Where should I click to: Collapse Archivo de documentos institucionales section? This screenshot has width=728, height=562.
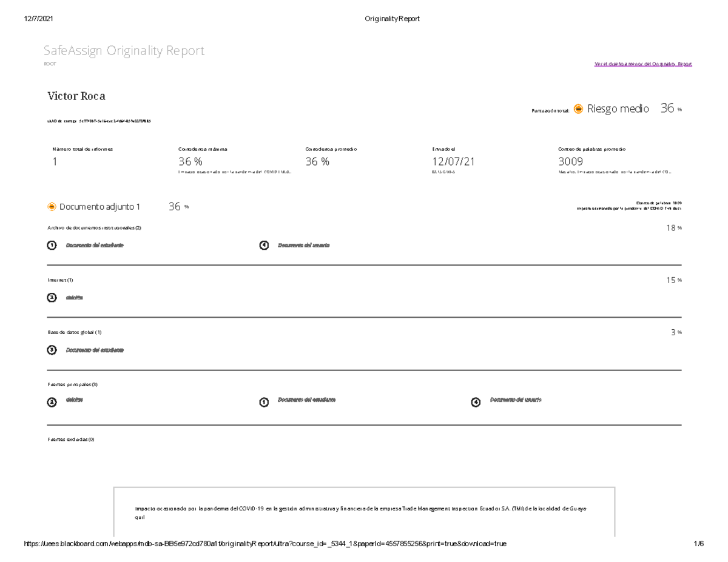[95, 227]
